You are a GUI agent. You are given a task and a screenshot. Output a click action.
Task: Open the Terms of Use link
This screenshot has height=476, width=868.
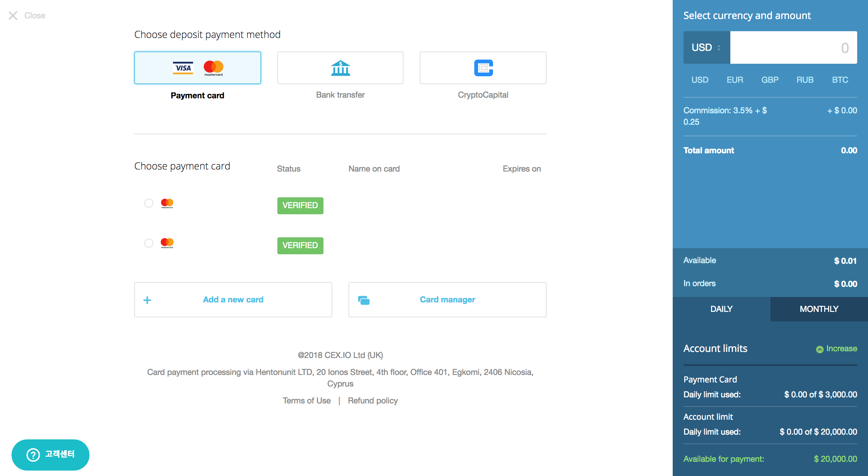307,401
